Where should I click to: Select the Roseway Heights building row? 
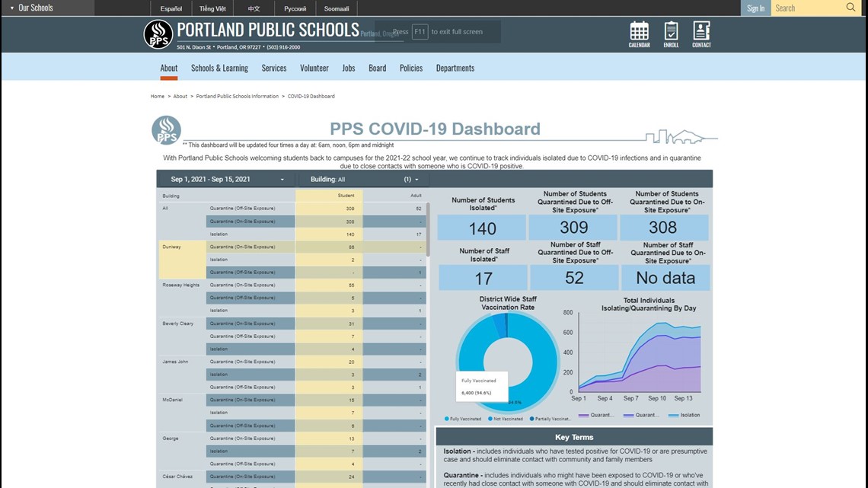pos(180,285)
